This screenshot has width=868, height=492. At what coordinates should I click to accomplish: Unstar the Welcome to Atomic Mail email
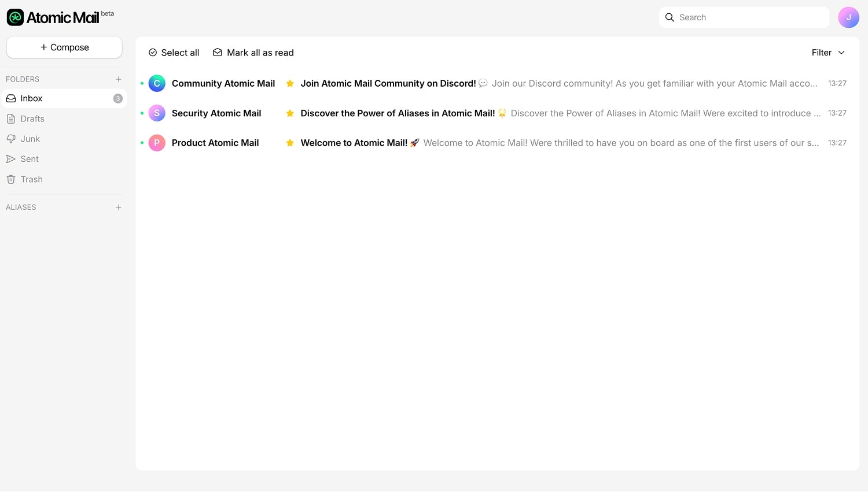click(290, 143)
